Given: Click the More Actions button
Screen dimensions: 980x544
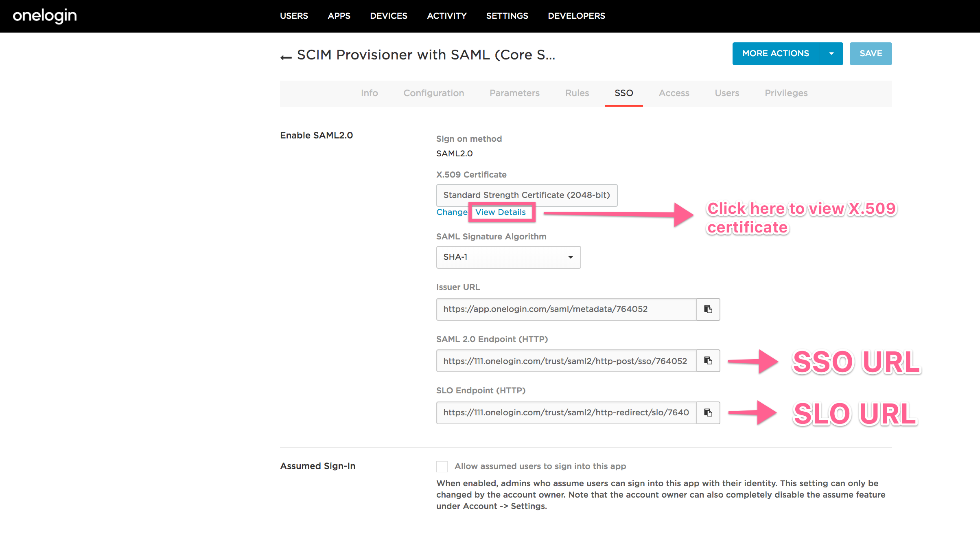Looking at the screenshot, I should click(x=775, y=54).
